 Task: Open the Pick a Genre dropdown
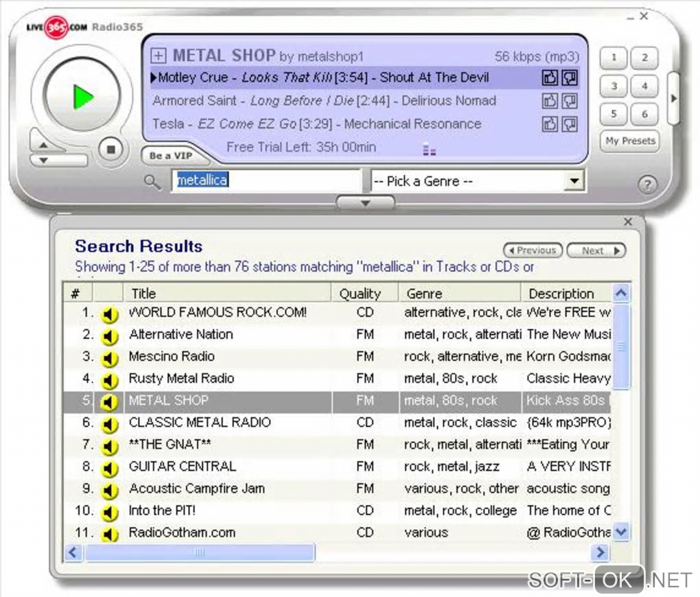coord(478,181)
